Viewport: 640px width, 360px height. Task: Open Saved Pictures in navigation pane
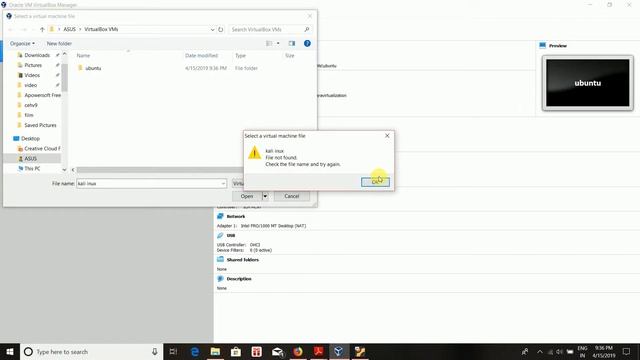point(40,125)
